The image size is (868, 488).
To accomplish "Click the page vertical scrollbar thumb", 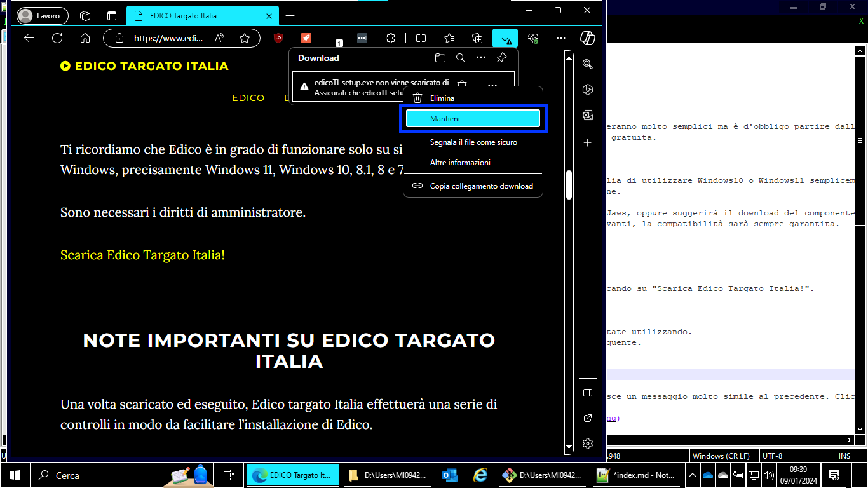I will click(569, 186).
